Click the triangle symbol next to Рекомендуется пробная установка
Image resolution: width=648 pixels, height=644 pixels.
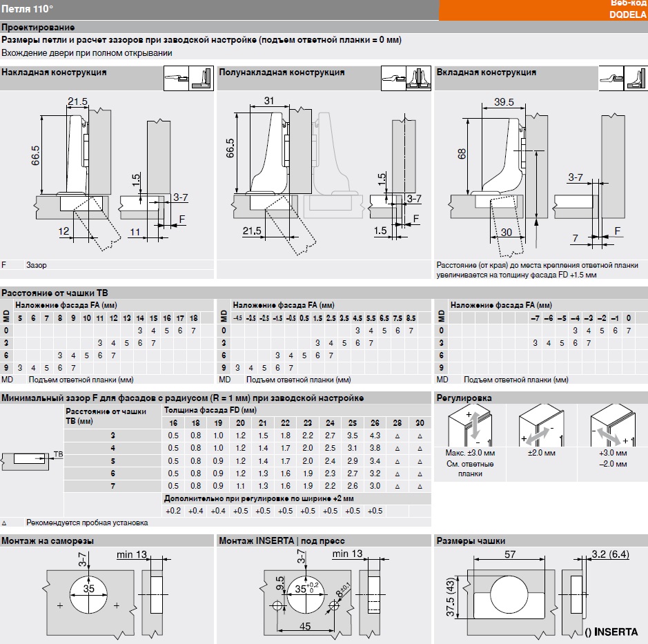tap(4, 523)
